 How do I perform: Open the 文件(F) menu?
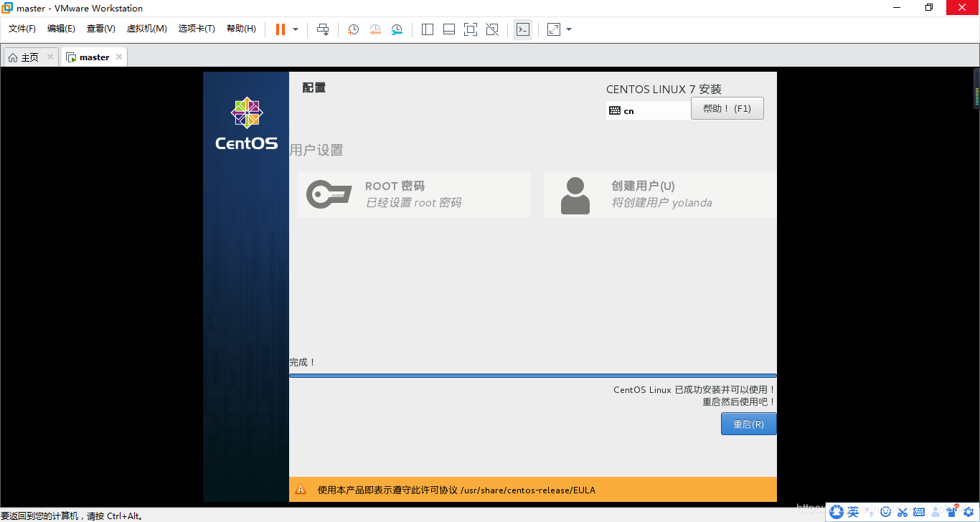coord(22,29)
